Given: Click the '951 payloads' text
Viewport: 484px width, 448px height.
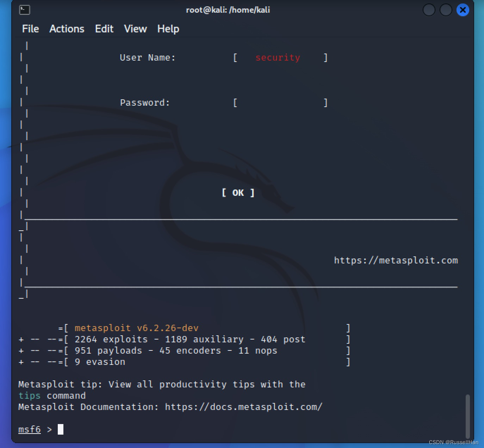Looking at the screenshot, I should click(x=108, y=350).
